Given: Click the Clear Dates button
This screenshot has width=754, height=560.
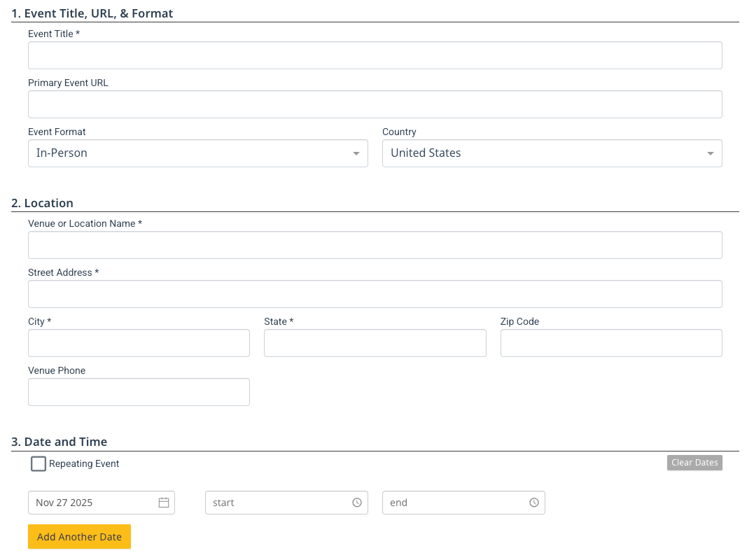Looking at the screenshot, I should click(x=694, y=463).
